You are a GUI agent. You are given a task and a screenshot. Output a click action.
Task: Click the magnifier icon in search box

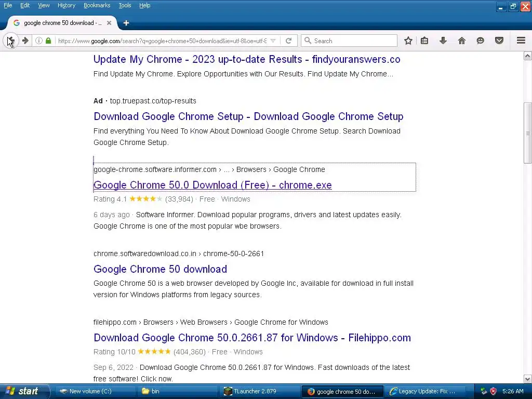(308, 41)
